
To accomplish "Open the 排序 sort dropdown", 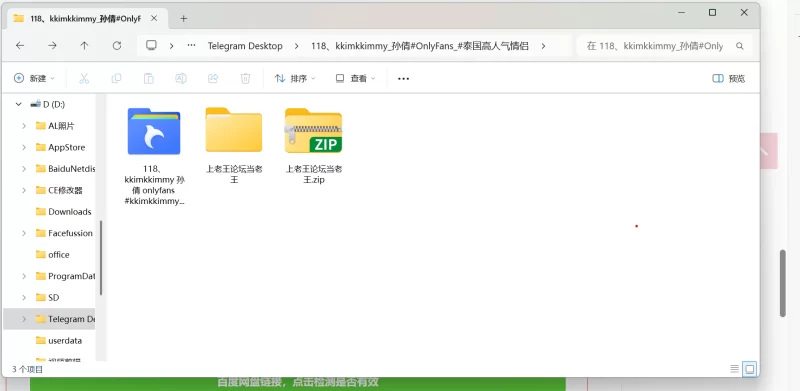I will pos(295,78).
